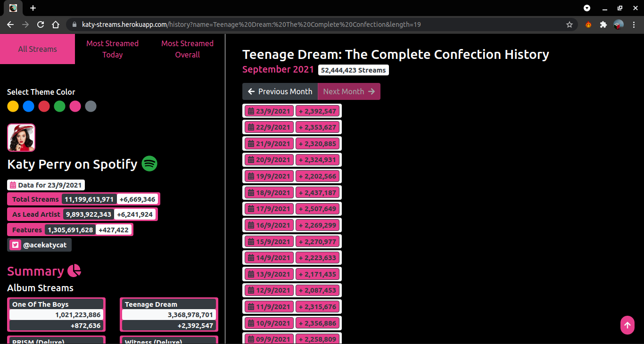Viewport: 644px width, 344px height.
Task: Click the 22/9/2021 date badge
Action: pos(269,127)
